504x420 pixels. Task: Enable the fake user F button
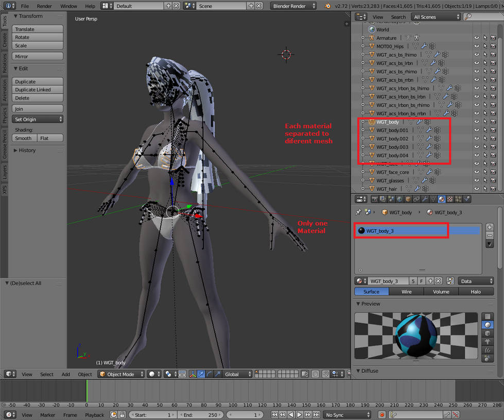click(x=422, y=281)
